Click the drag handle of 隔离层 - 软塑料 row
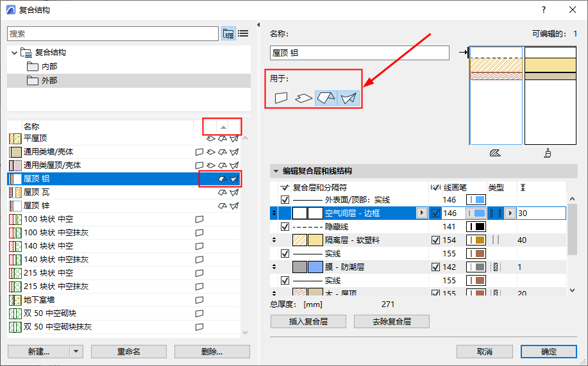 tap(274, 240)
